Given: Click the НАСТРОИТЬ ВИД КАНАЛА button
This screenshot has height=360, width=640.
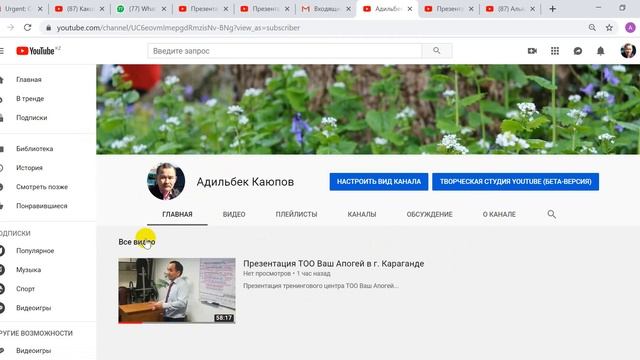Looking at the screenshot, I should pos(379,181).
